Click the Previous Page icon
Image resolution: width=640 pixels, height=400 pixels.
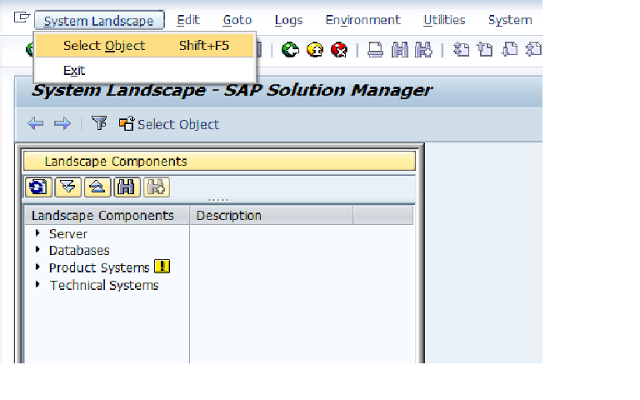click(485, 50)
